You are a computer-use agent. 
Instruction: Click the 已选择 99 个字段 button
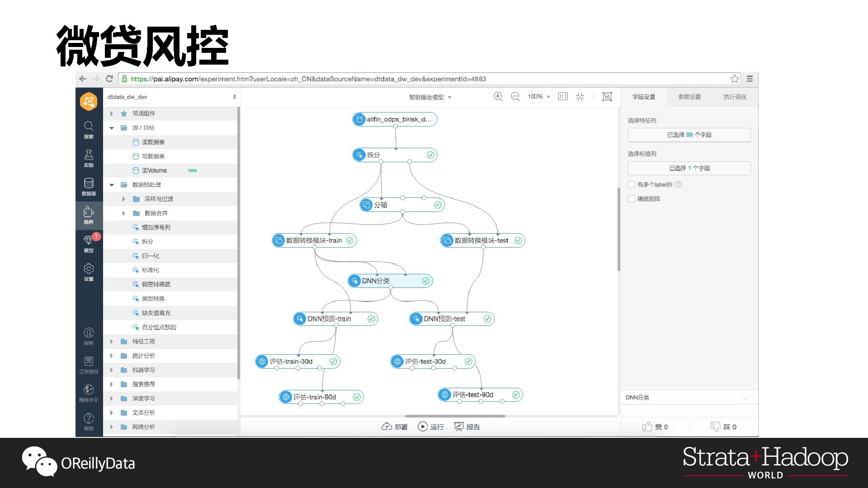tap(689, 135)
